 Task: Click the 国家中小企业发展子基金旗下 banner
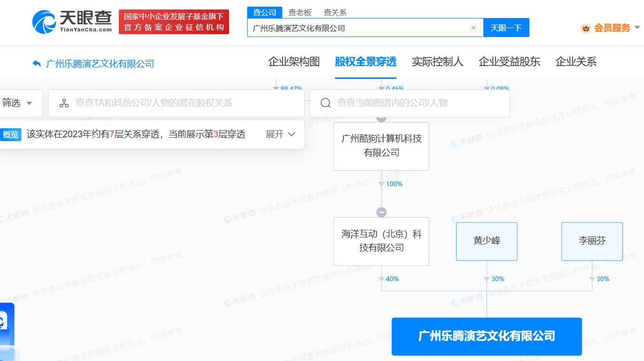coord(174,22)
